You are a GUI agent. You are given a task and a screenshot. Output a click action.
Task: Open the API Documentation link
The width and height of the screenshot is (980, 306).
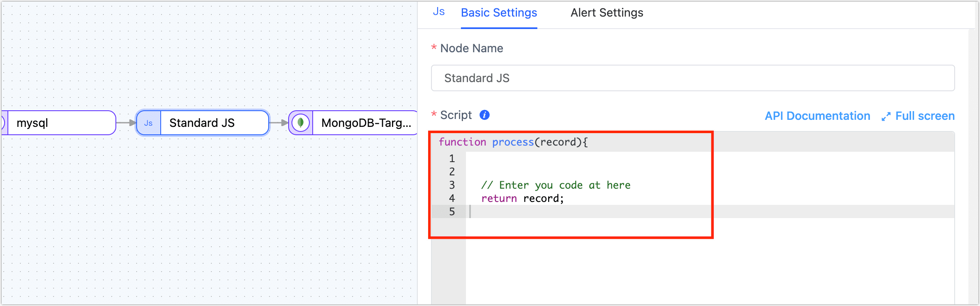pyautogui.click(x=817, y=116)
